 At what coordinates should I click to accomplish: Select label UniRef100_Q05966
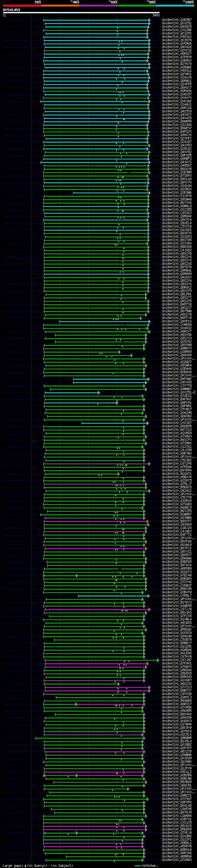177,43
